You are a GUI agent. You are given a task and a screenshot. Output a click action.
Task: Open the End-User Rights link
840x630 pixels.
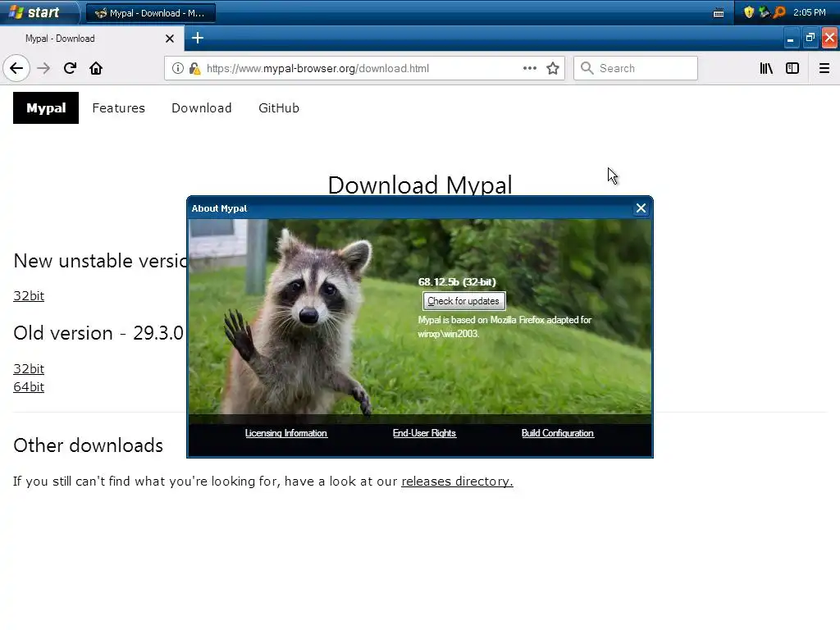[x=424, y=433]
